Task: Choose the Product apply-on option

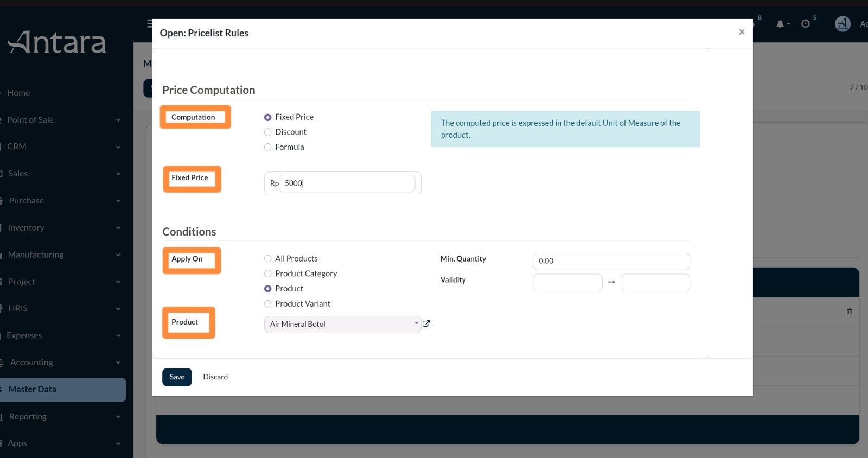Action: pos(267,289)
